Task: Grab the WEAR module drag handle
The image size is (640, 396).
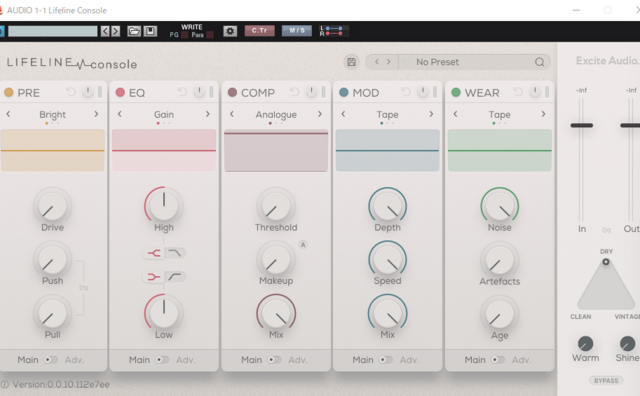Action: coord(547,92)
